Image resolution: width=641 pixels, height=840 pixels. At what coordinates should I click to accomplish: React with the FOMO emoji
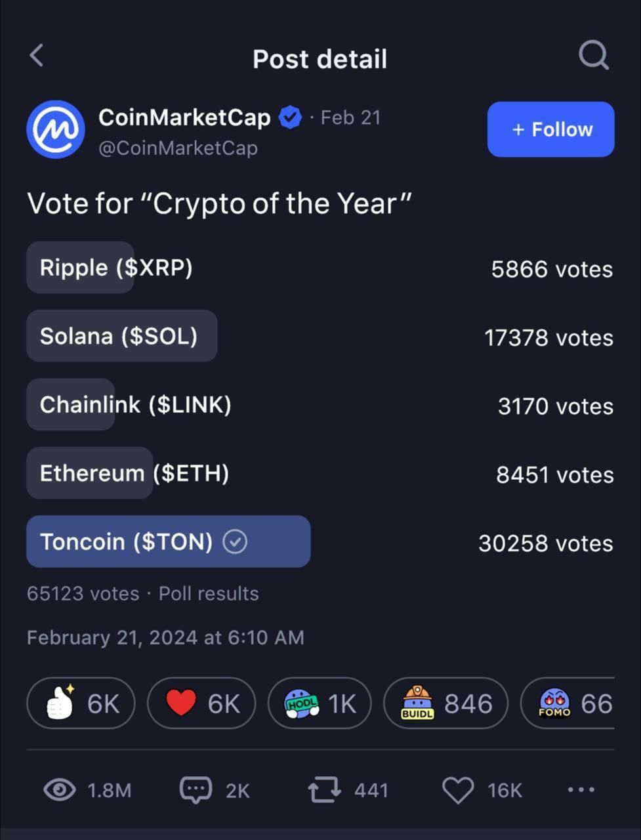point(568,703)
